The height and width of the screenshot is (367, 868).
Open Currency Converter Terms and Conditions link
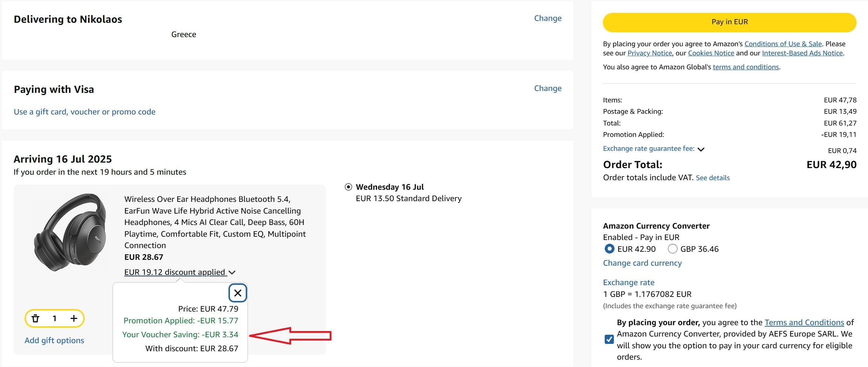coord(804,323)
